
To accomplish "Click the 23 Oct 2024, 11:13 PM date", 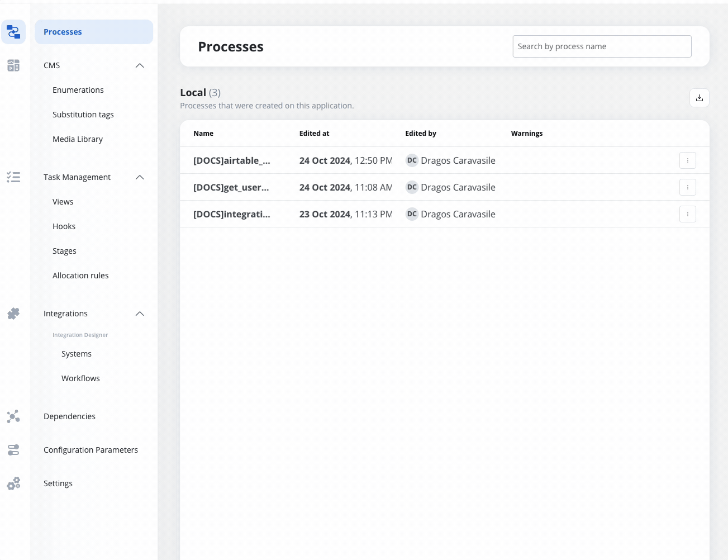I will (346, 214).
